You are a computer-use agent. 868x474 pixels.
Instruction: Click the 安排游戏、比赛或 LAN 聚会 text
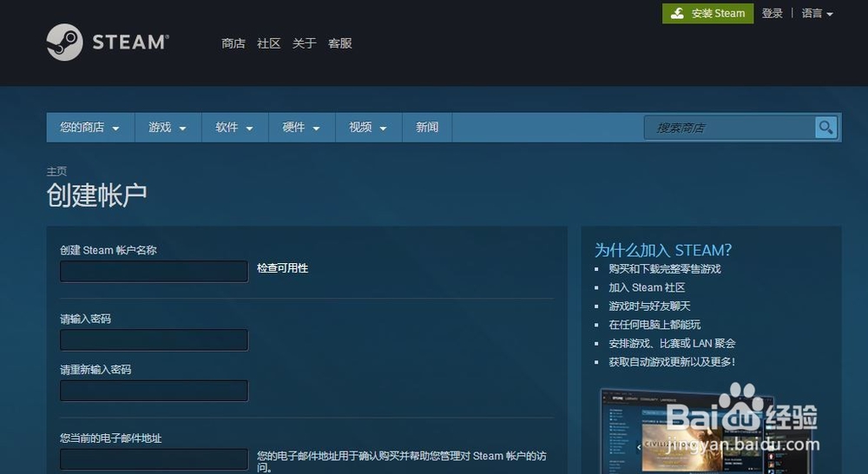[x=672, y=343]
